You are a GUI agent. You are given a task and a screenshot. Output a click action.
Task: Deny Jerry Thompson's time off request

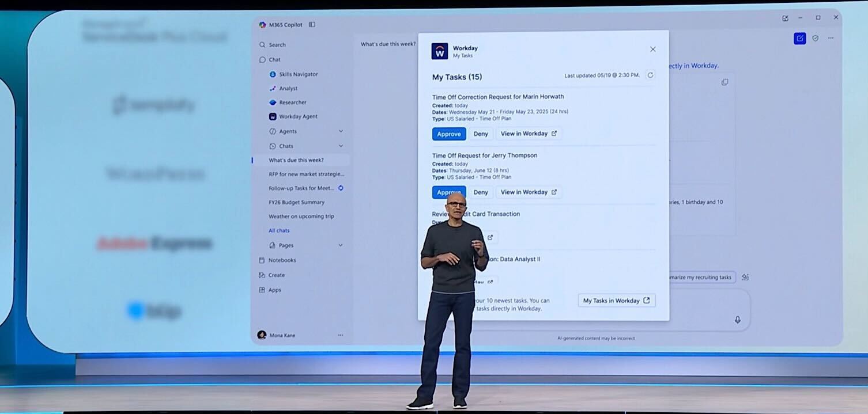pos(481,192)
